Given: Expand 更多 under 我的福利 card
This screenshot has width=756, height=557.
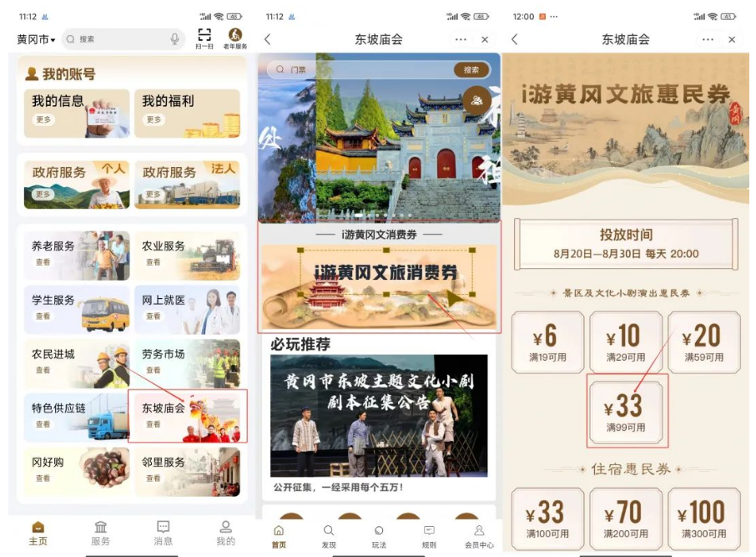Looking at the screenshot, I should (154, 119).
